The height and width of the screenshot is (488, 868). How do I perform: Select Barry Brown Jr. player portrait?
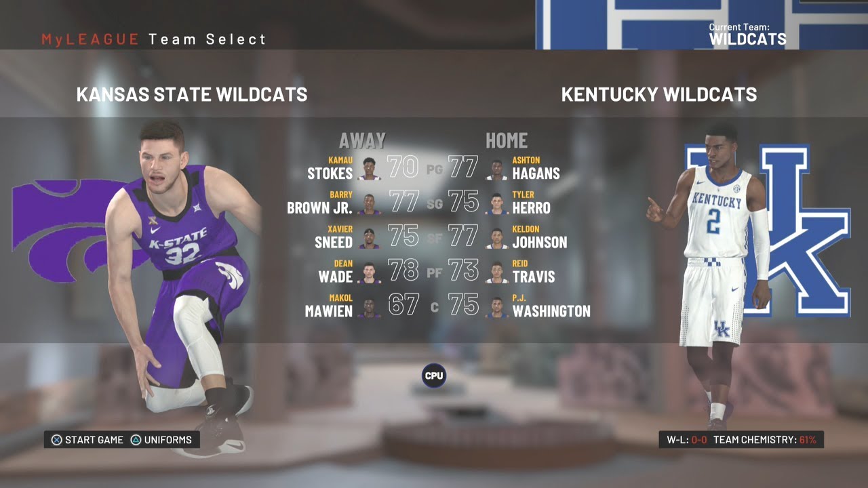tap(369, 203)
